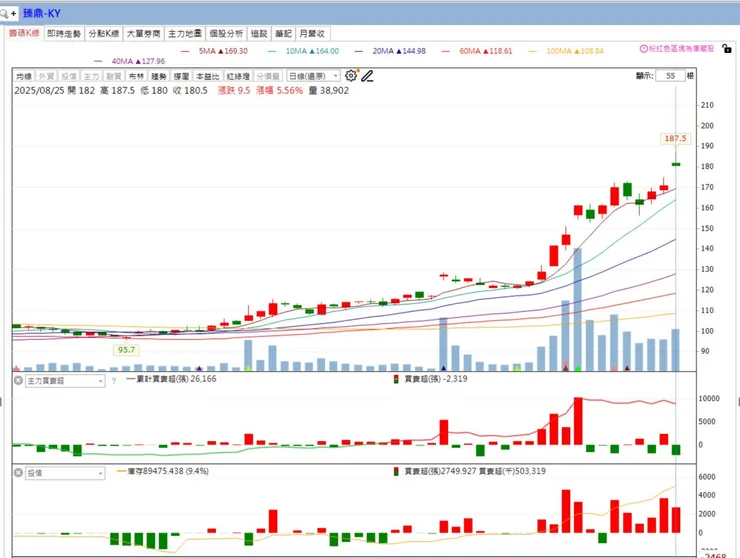Screen dimensions: 740x558
Task: Click red/green legend icon beside 買賣超(張)2749.927
Action: point(396,471)
